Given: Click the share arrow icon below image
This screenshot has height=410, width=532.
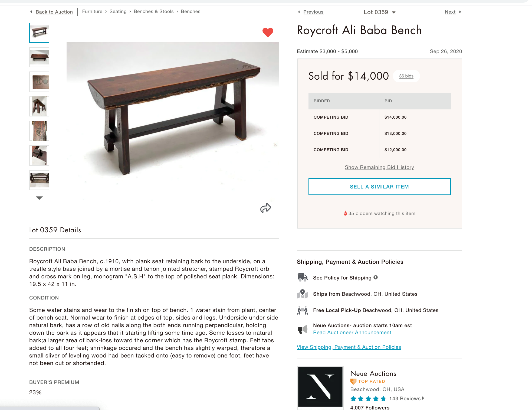Looking at the screenshot, I should click(265, 208).
